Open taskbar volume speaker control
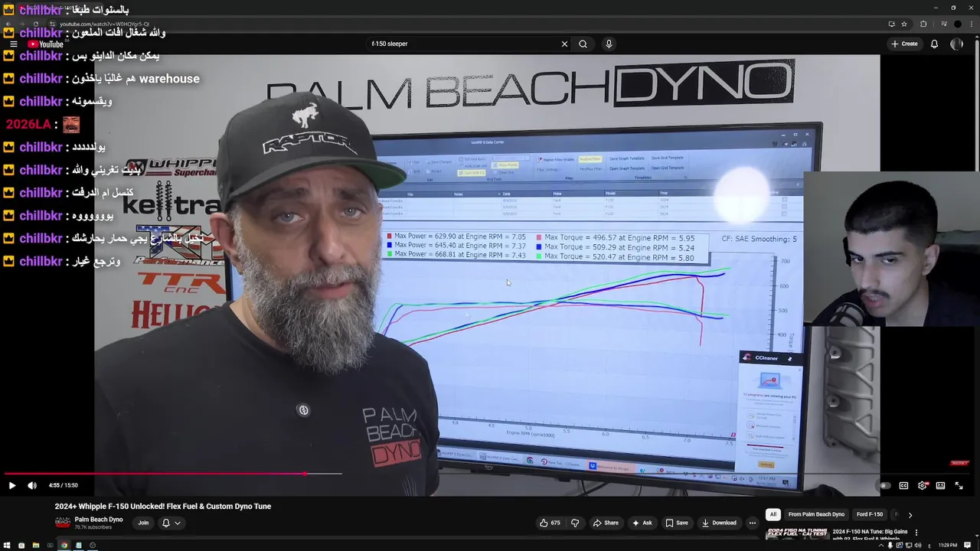This screenshot has height=551, width=980. (920, 546)
